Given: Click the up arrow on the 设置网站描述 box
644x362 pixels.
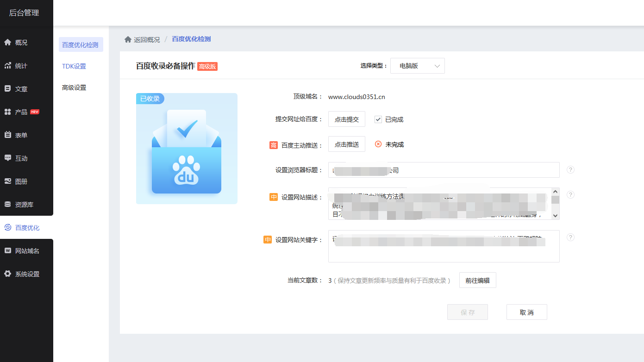Looking at the screenshot, I should 555,191.
